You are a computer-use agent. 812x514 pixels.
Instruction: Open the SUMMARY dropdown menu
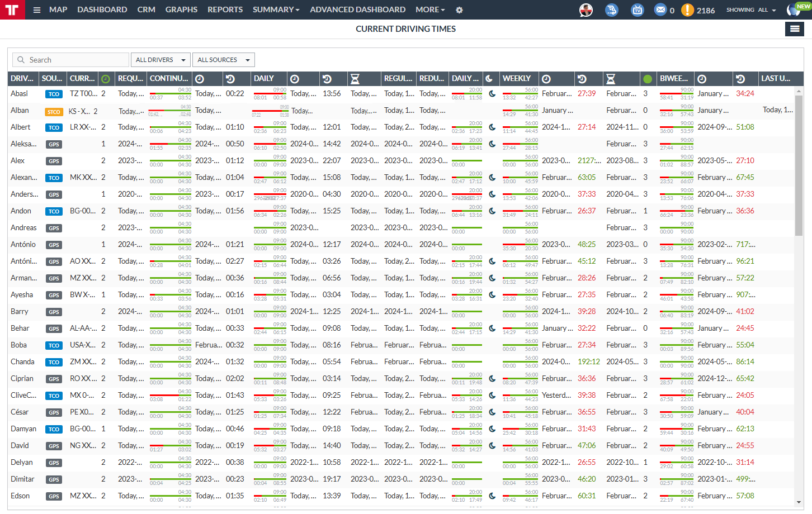276,9
